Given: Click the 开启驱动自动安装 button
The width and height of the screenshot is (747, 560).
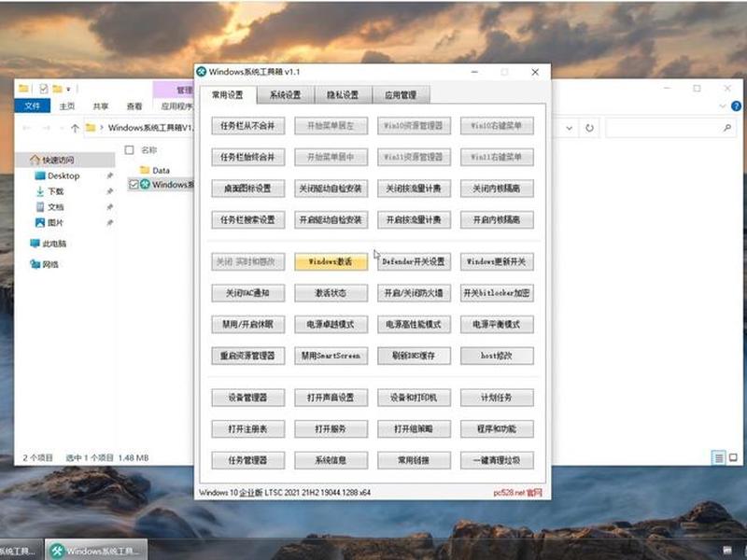Looking at the screenshot, I should click(x=331, y=220).
